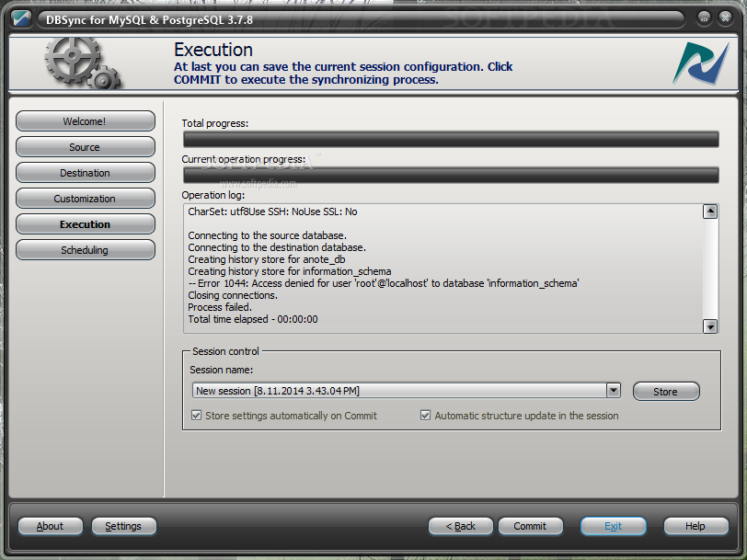Open the Welcome! step
Screen dimensions: 747x560
(x=86, y=121)
